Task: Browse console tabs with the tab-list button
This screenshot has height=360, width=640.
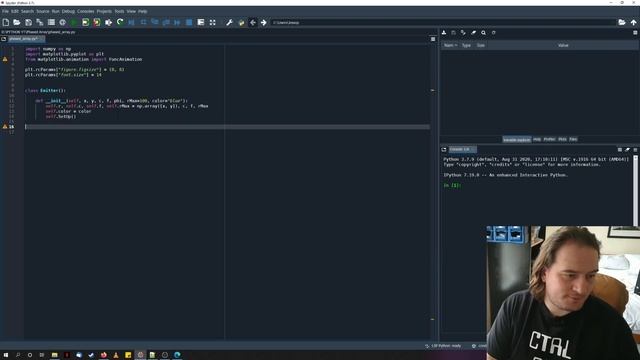Action: click(444, 150)
